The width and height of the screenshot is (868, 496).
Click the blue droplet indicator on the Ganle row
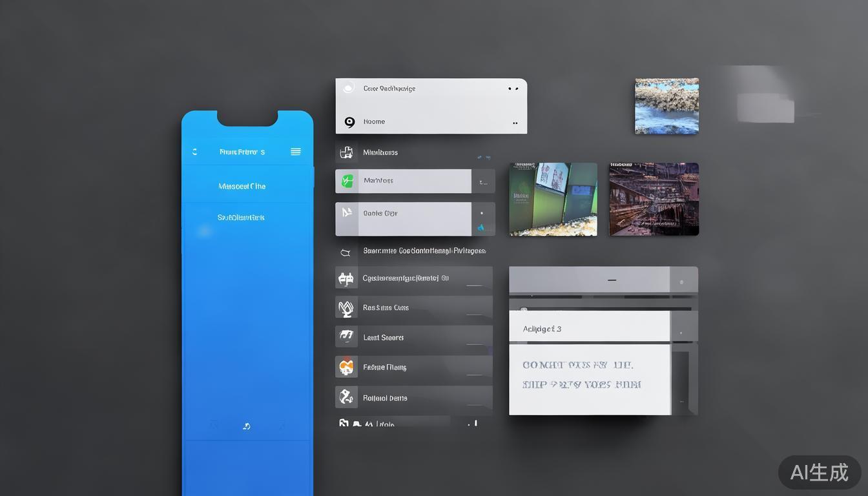coord(481,227)
